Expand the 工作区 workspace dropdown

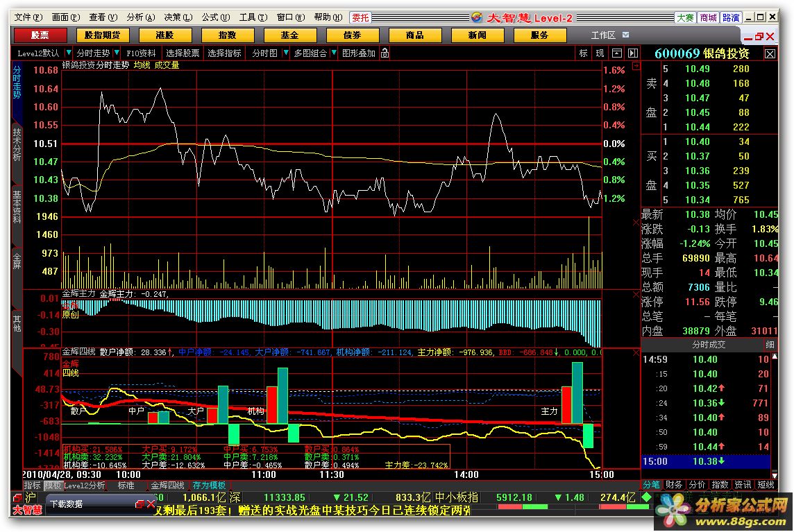(625, 35)
